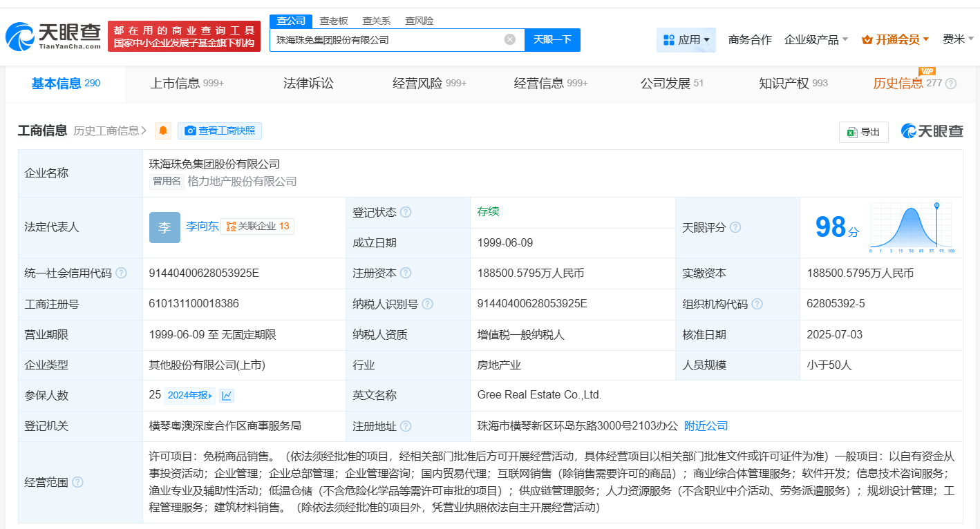Clear the search box with X icon
The image size is (980, 529).
click(510, 39)
